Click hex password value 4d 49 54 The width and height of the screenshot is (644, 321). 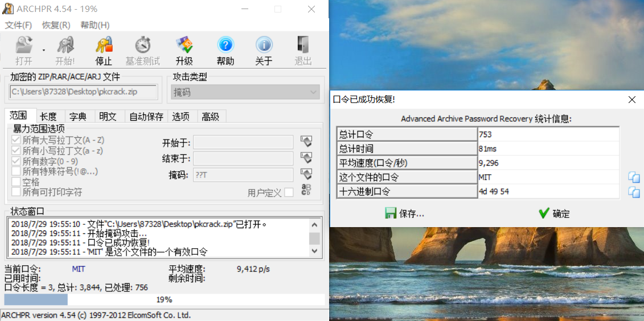coord(494,191)
